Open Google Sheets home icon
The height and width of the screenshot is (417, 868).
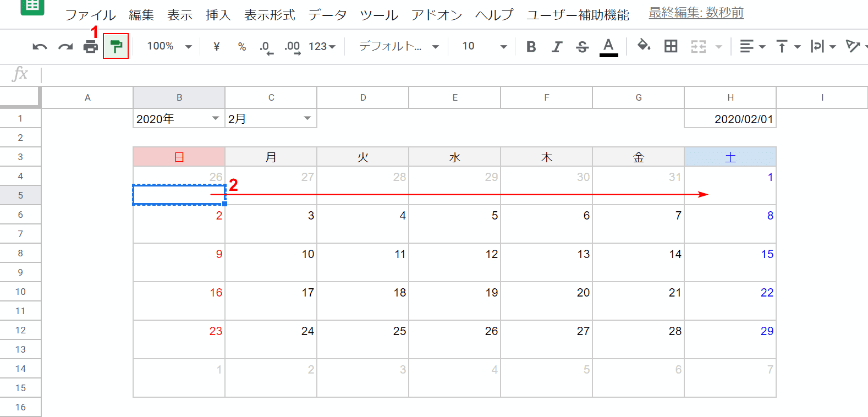coord(32,7)
